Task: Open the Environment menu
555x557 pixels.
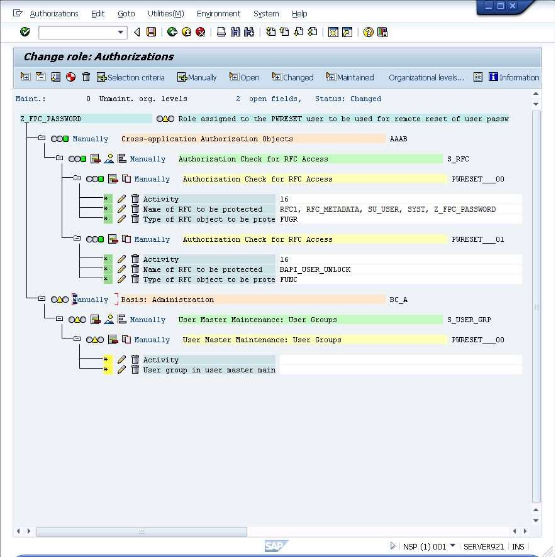Action: 218,14
